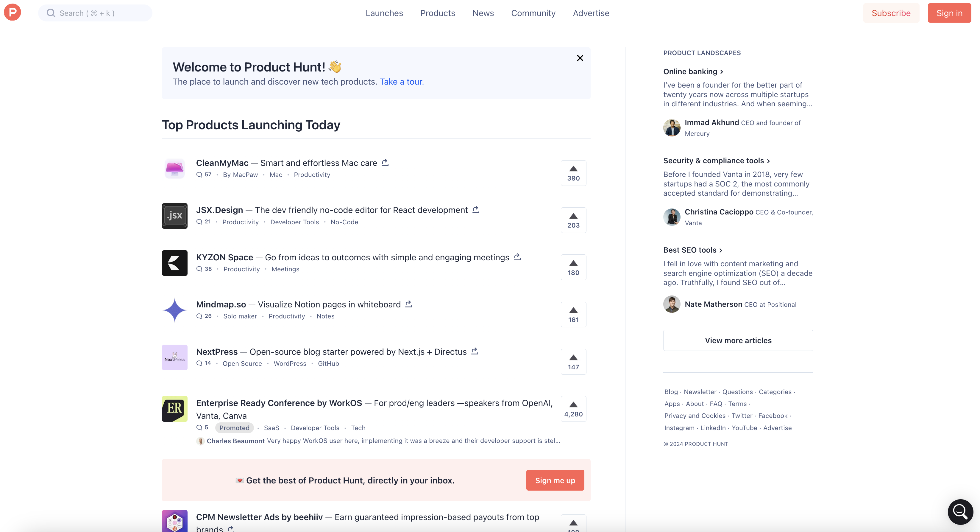The image size is (980, 532).
Task: Click the Open Source tag under NextPress
Action: pos(242,363)
